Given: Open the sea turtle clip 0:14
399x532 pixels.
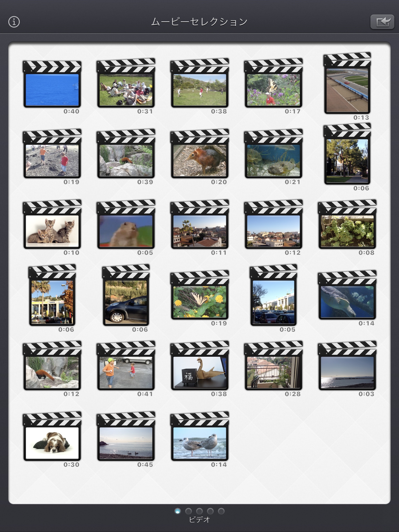Looking at the screenshot, I should click(347, 295).
